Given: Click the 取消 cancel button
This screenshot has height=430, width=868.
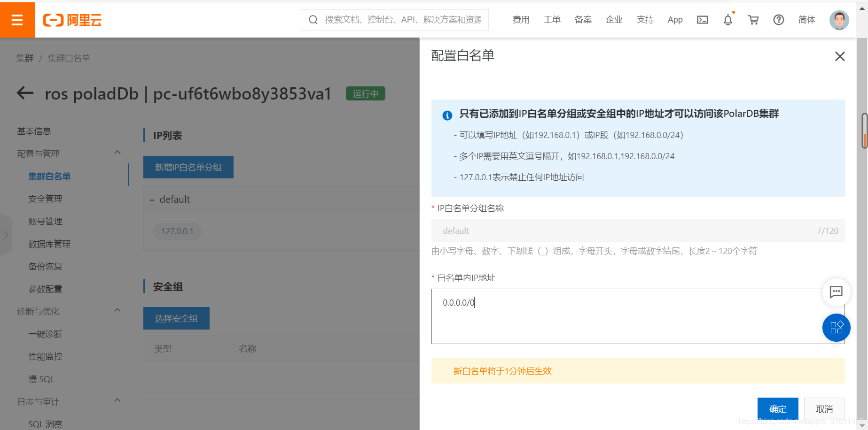Looking at the screenshot, I should [824, 409].
